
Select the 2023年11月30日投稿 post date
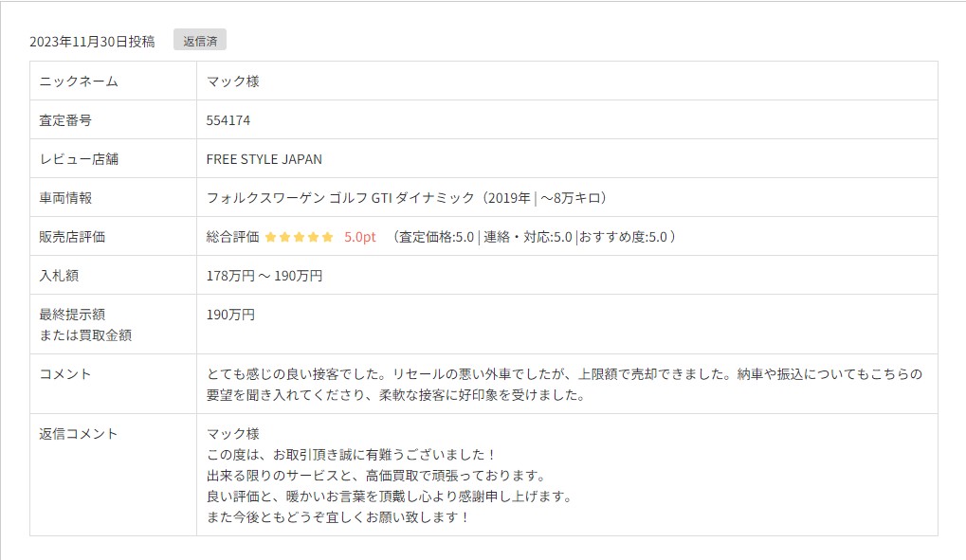(92, 42)
